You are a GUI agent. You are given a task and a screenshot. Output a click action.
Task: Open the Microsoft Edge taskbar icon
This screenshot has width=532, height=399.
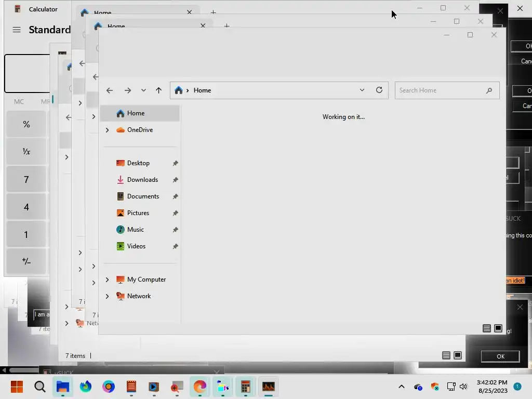[x=200, y=387]
